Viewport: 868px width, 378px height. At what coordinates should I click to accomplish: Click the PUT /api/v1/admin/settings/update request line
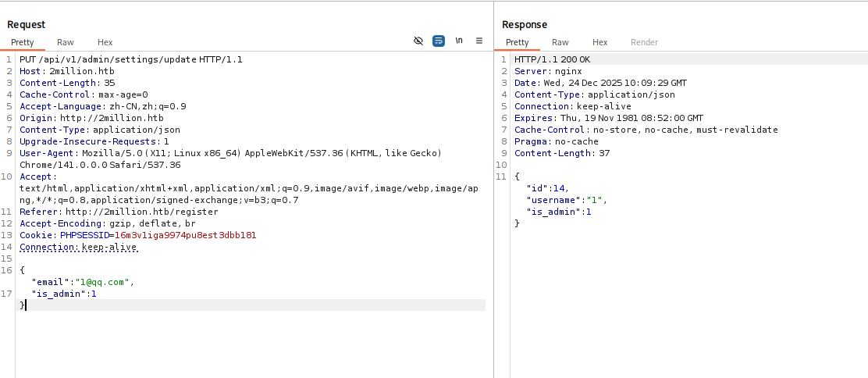point(130,59)
